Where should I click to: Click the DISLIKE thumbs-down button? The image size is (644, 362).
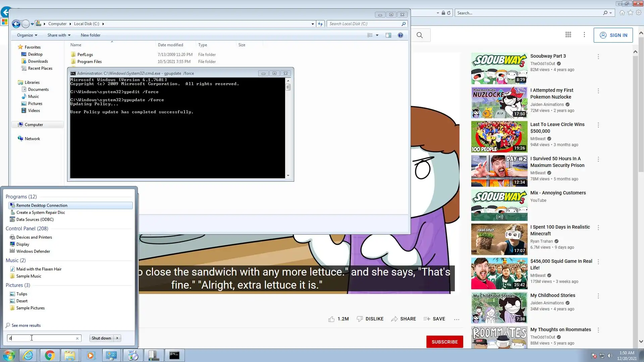(370, 319)
